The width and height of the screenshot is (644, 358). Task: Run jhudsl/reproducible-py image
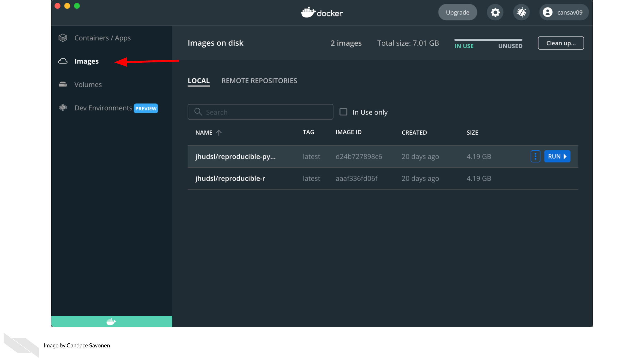tap(557, 156)
